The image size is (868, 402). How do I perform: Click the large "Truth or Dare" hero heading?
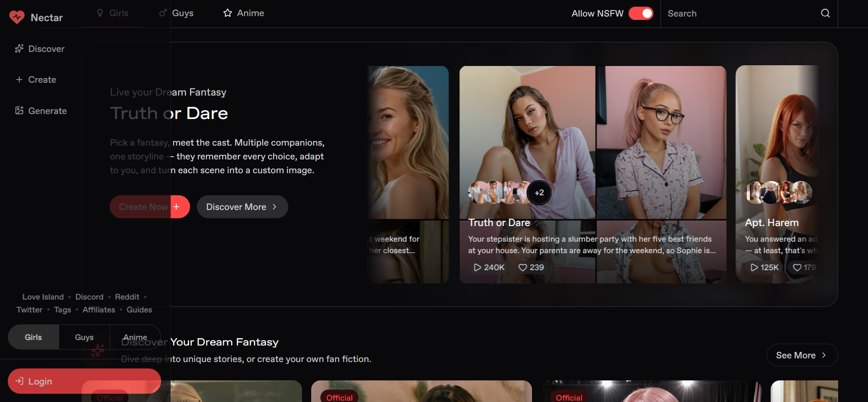pyautogui.click(x=169, y=113)
